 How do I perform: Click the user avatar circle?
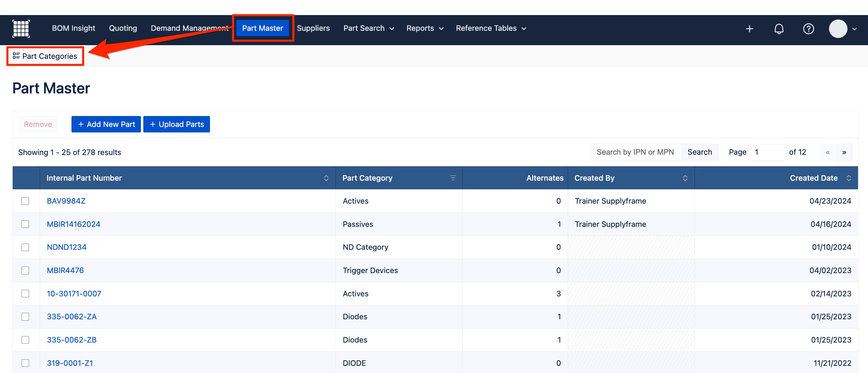click(838, 29)
